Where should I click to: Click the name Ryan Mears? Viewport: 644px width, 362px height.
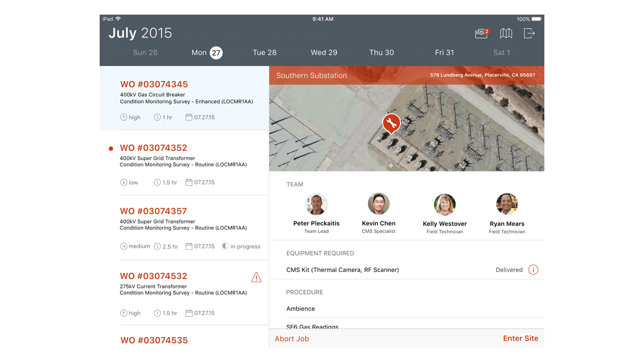[507, 224]
